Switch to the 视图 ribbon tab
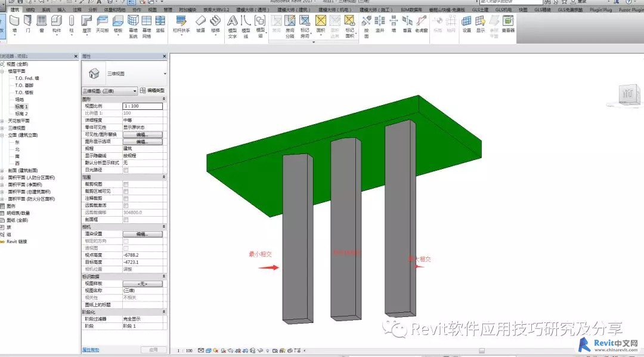Viewport: 644px width, 357px height. [153, 10]
